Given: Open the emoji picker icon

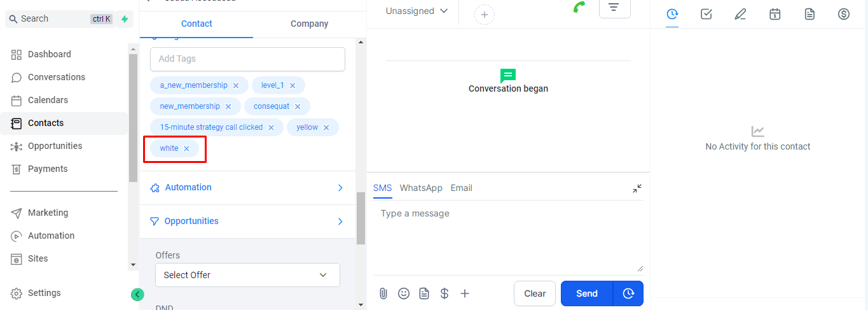Looking at the screenshot, I should click(404, 293).
